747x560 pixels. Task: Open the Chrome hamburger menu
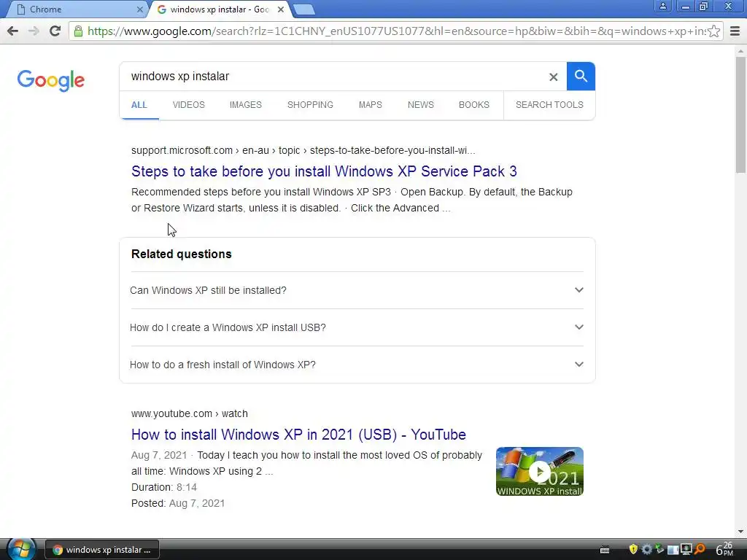[735, 31]
